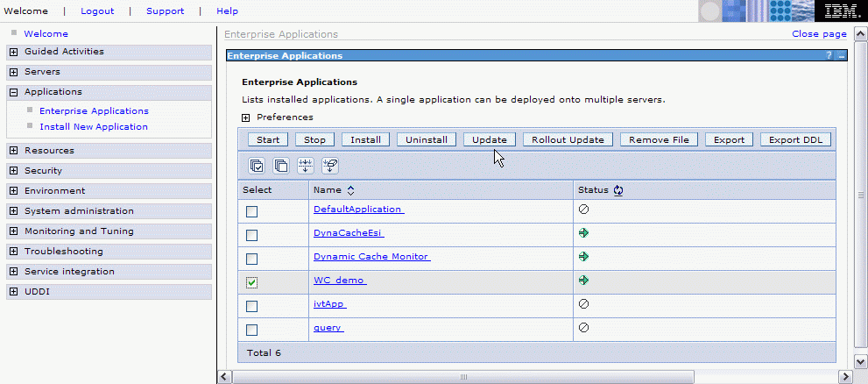Click the horizontal scrollbar right arrow
This screenshot has height=384, width=868.
(x=844, y=377)
